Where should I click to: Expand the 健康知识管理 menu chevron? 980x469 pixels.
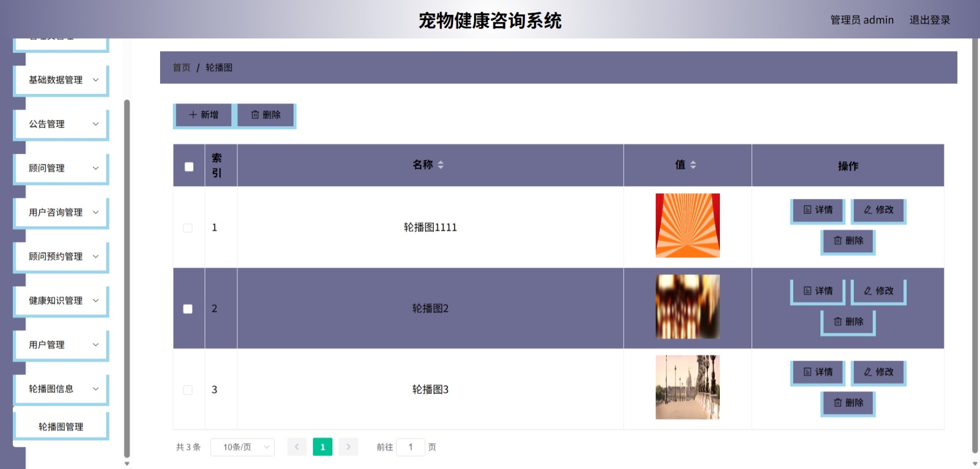[x=96, y=301]
